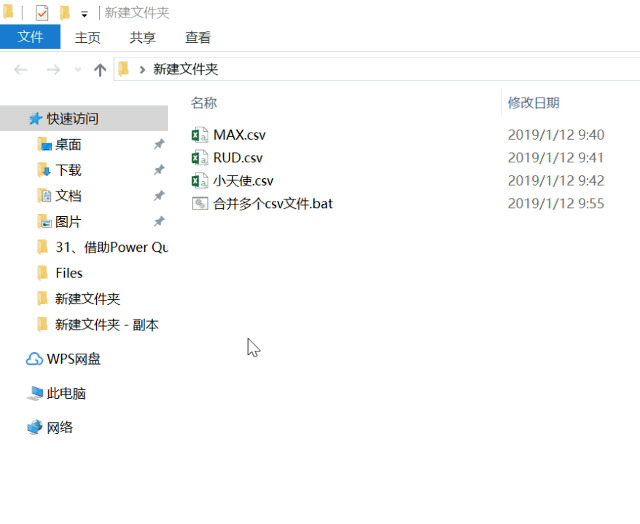640x524 pixels.
Task: Click folder icon beside 新建文件夹 - 副本
Action: pyautogui.click(x=42, y=325)
